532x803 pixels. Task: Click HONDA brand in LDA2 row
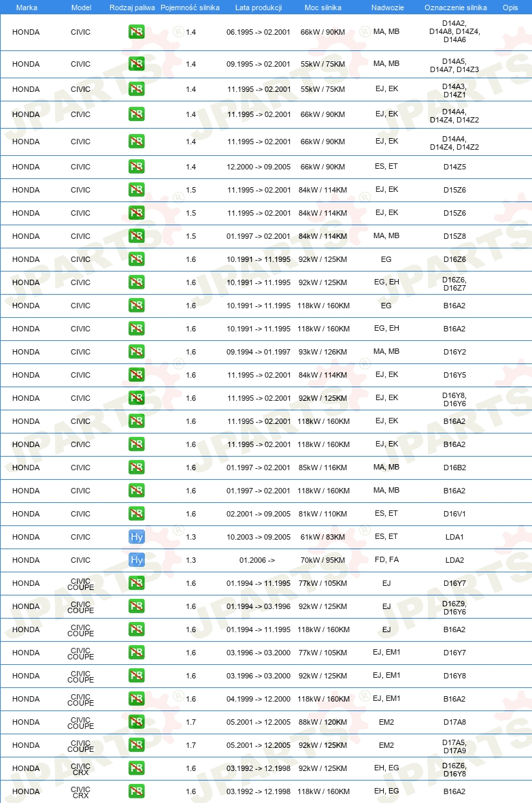(26, 560)
